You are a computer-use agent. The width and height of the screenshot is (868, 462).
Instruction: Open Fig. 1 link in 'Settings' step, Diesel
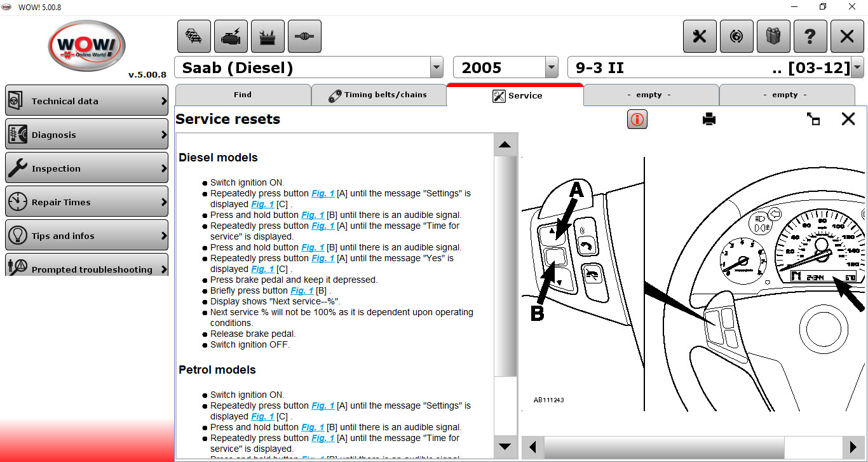click(x=323, y=193)
